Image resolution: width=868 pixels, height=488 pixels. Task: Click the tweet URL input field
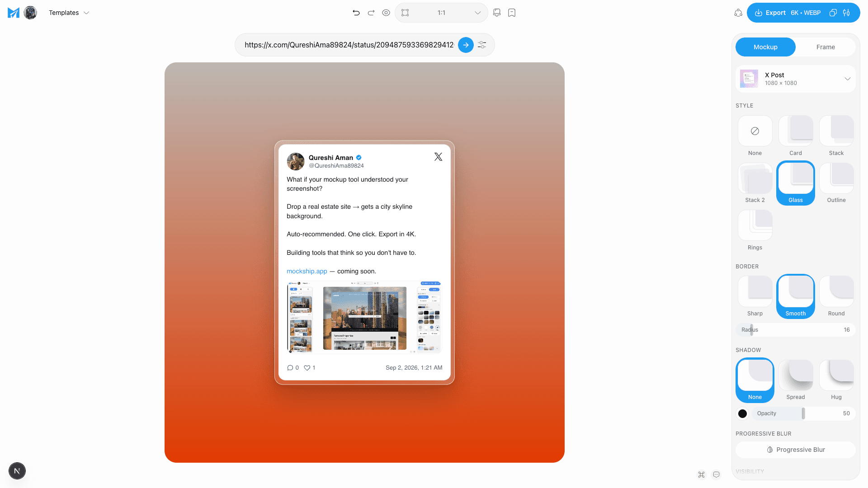(349, 45)
